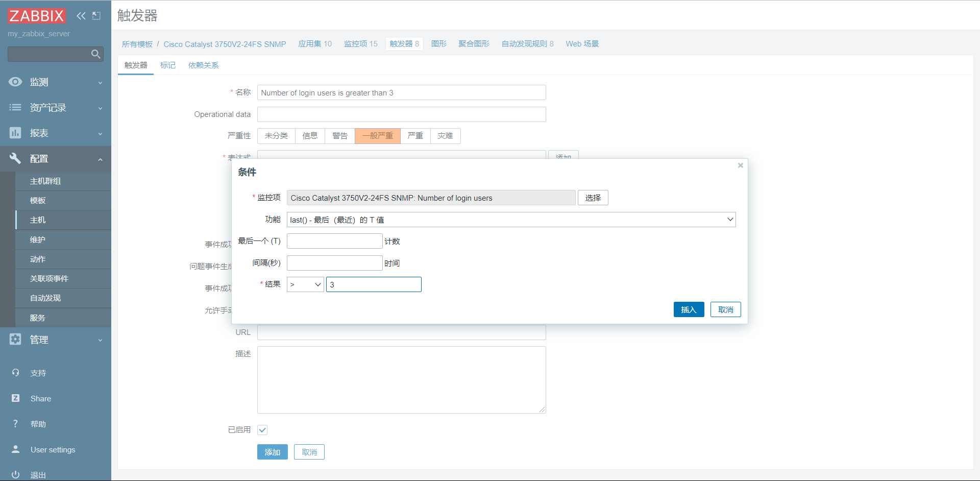
Task: Click the 支持 headset icon
Action: (15, 373)
